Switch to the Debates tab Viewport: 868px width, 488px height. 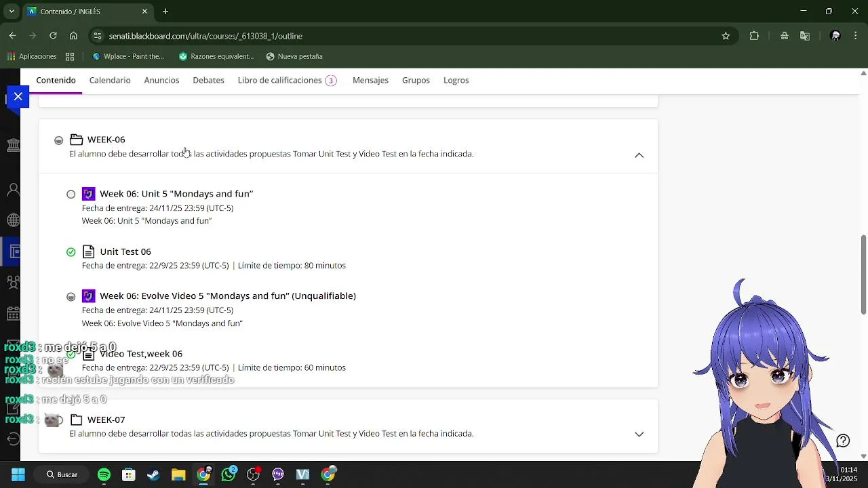click(208, 80)
